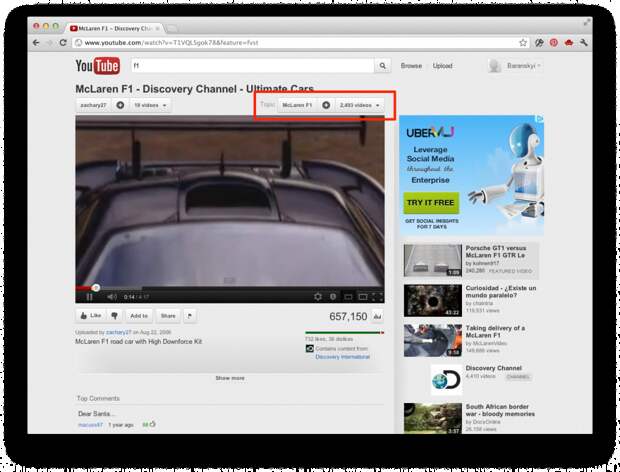This screenshot has width=620, height=472.
Task: Click the video progress bar scrubber
Action: point(95,288)
